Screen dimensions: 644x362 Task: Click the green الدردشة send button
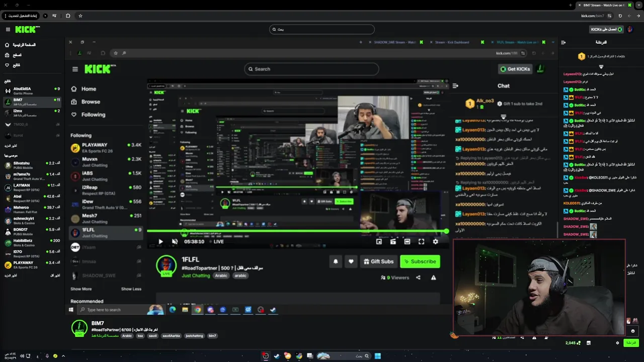click(x=631, y=343)
